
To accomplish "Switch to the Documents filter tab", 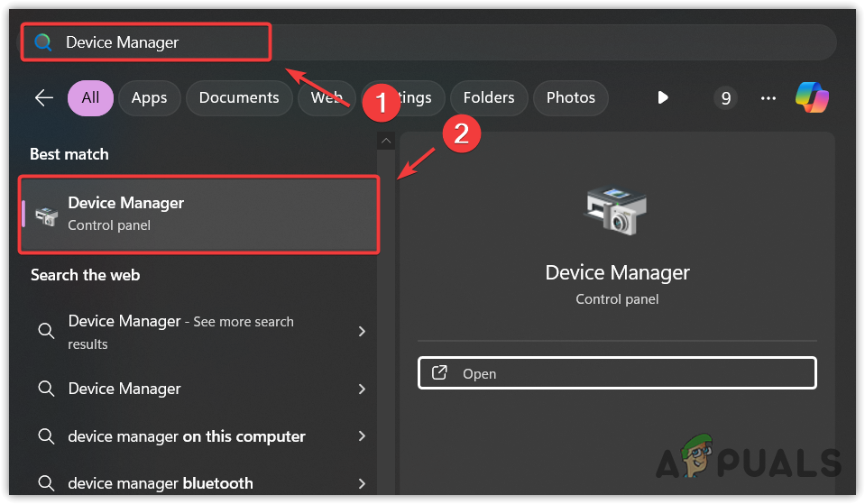I will click(239, 97).
